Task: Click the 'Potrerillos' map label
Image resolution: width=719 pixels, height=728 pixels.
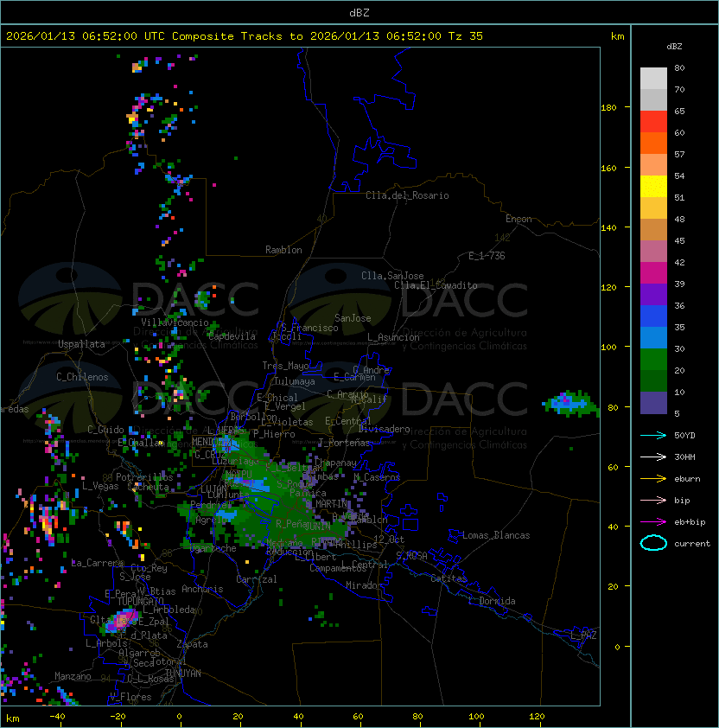Action: tap(144, 477)
